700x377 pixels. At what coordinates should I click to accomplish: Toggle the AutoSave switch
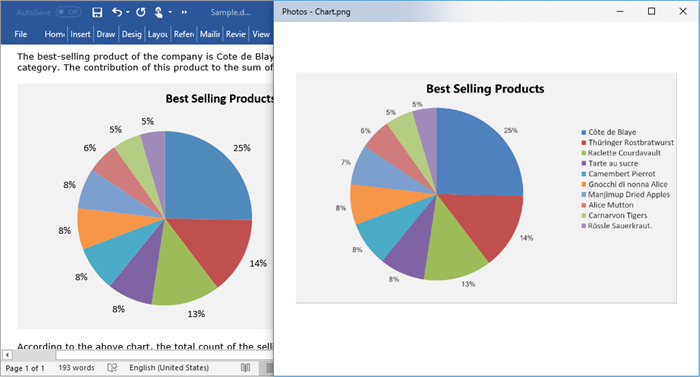click(68, 12)
